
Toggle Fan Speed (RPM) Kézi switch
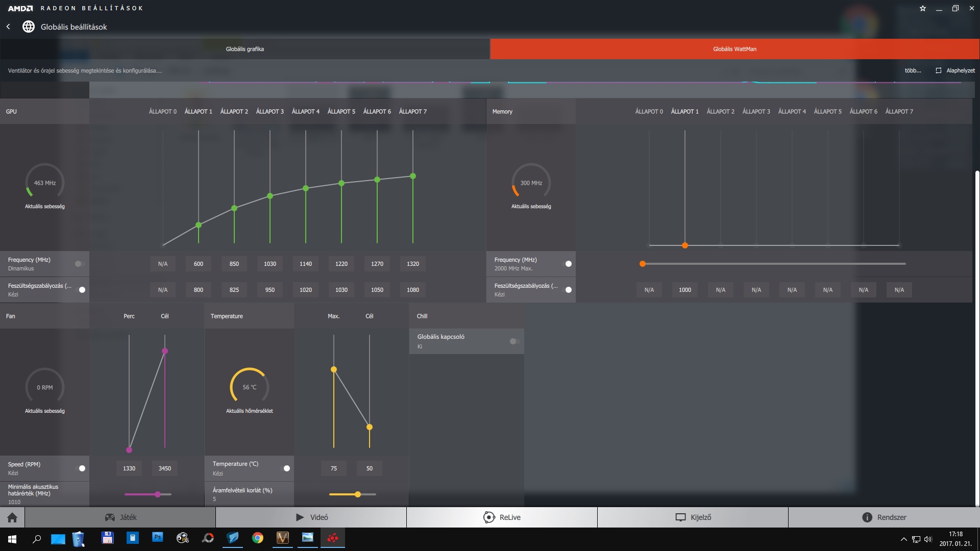[81, 468]
